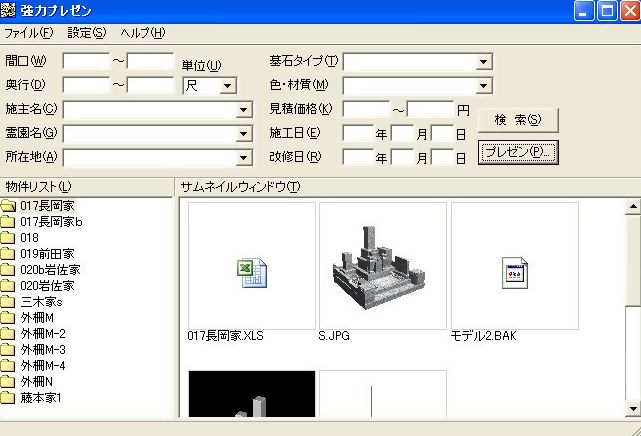Open the 単位 unit dropdown
This screenshot has height=436, width=641.
[x=228, y=86]
